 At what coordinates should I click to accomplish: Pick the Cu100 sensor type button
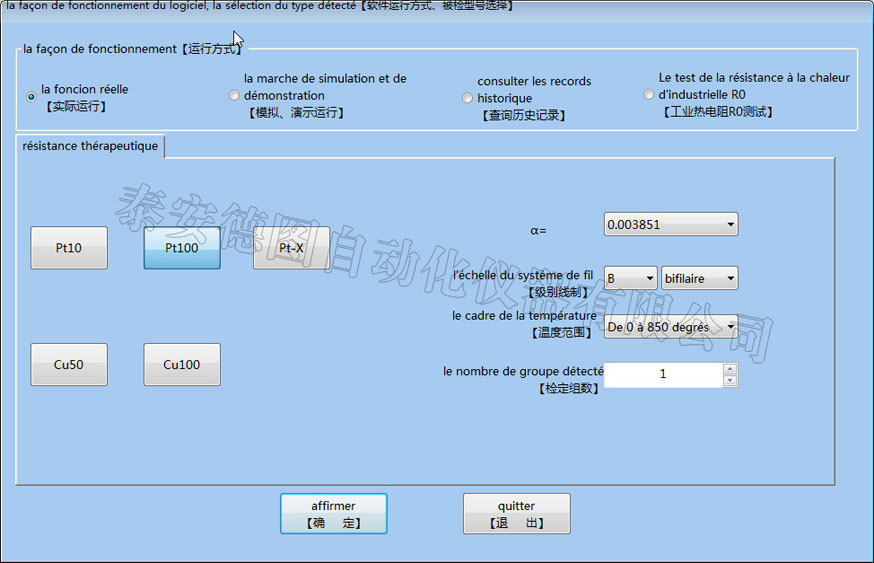tap(182, 365)
